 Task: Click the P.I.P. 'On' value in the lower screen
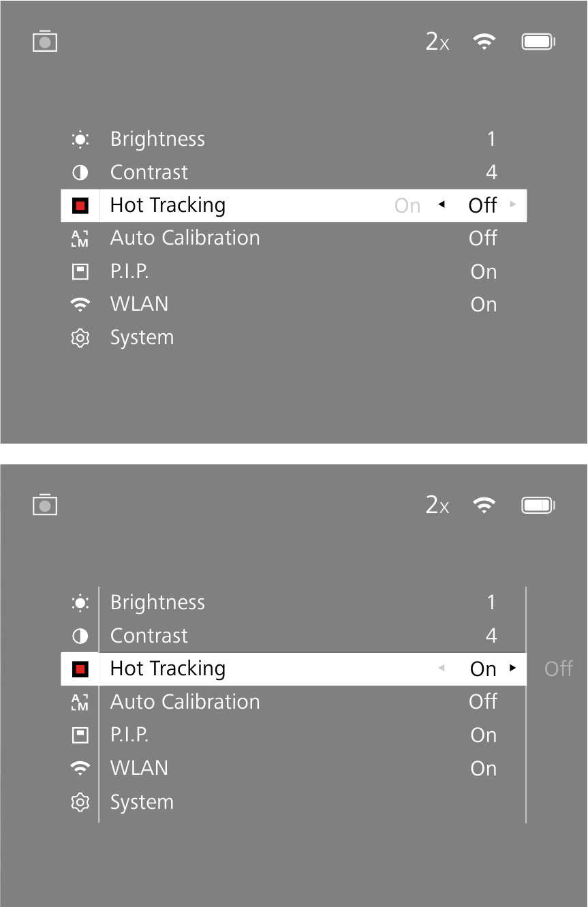tap(484, 735)
